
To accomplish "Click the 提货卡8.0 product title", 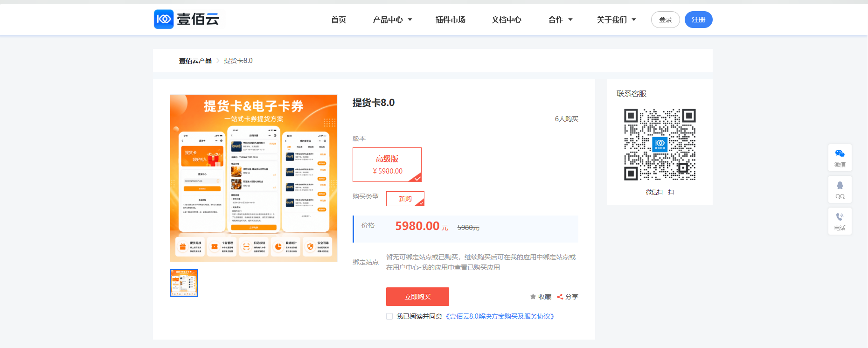I will click(x=374, y=103).
